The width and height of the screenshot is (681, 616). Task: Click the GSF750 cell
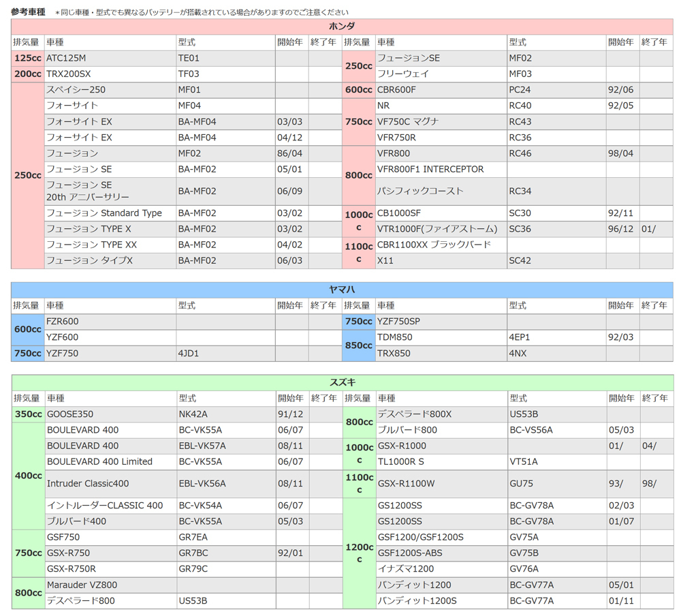[x=111, y=538]
